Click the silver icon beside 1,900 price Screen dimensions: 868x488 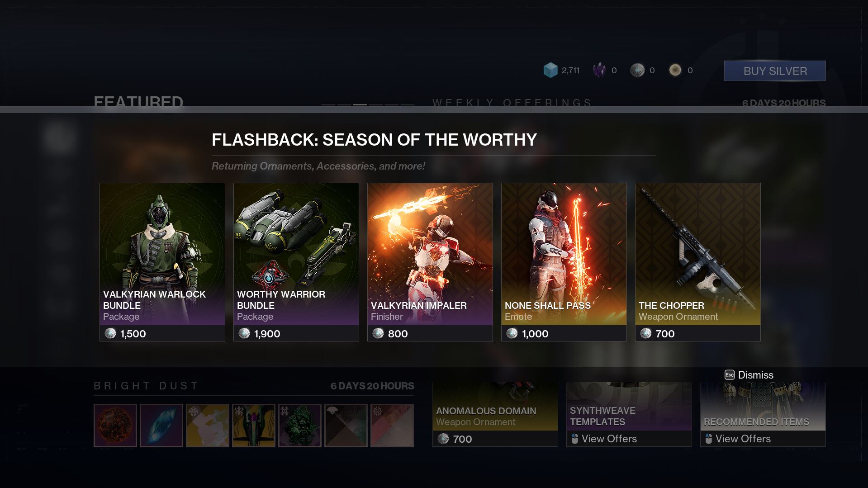point(244,333)
